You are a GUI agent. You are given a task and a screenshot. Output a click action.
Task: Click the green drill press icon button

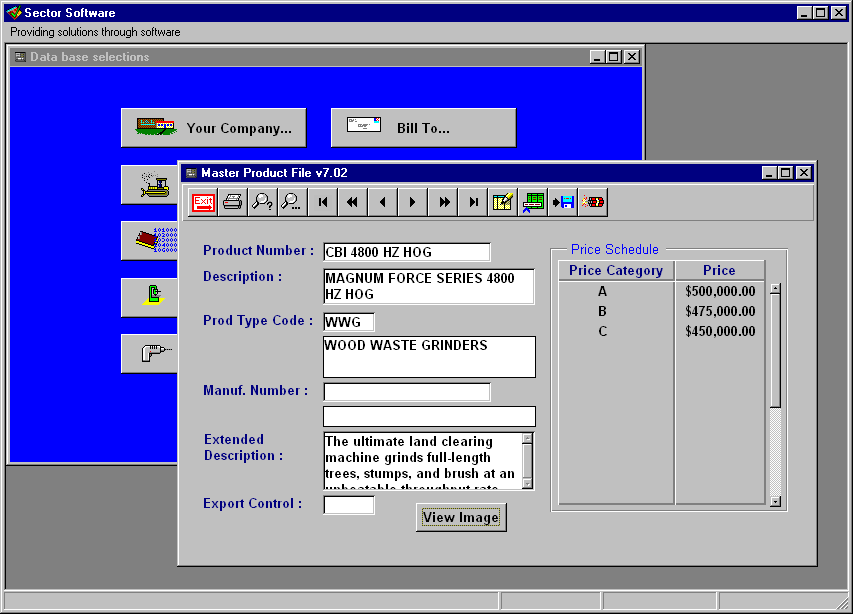150,297
